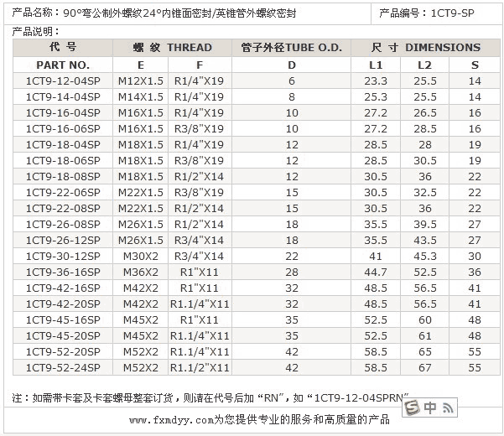Select the 代号 PART NO. column header
Viewport: 504px width, 436px height.
click(63, 48)
